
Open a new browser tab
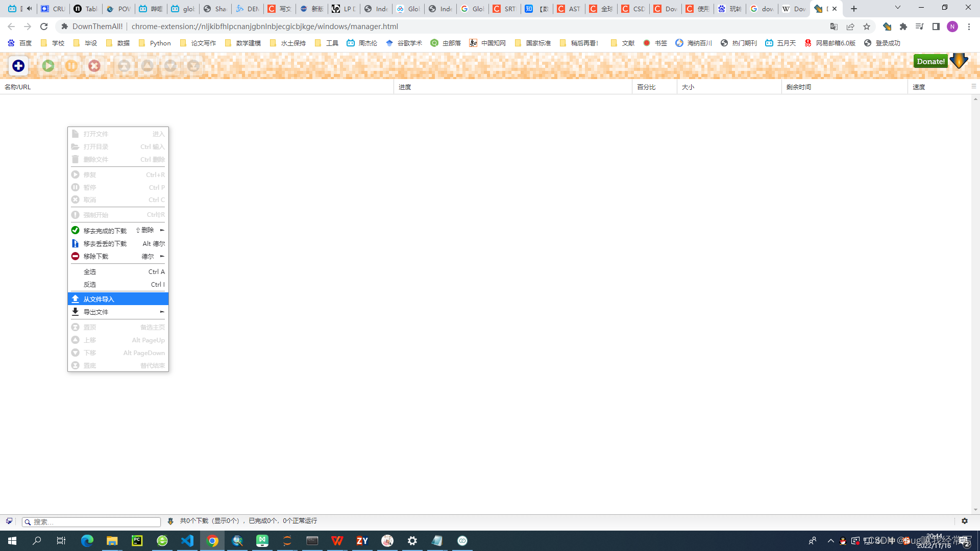854,9
